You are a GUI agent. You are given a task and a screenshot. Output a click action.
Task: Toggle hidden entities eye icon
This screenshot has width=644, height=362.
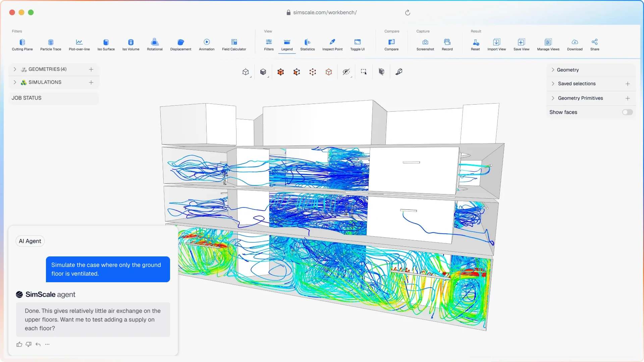[346, 72]
